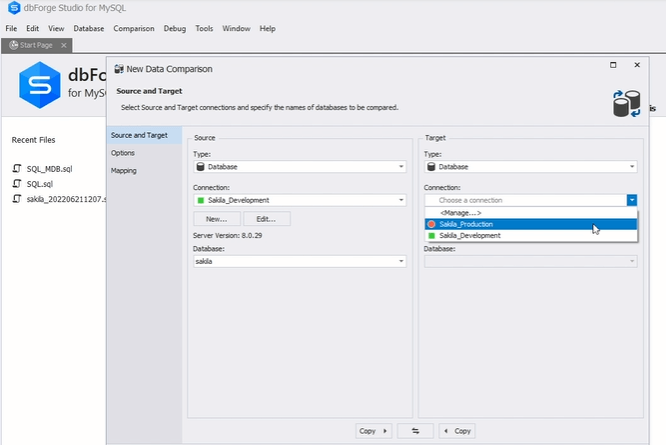666x445 pixels.
Task: Switch to the Start Page tab
Action: [36, 45]
